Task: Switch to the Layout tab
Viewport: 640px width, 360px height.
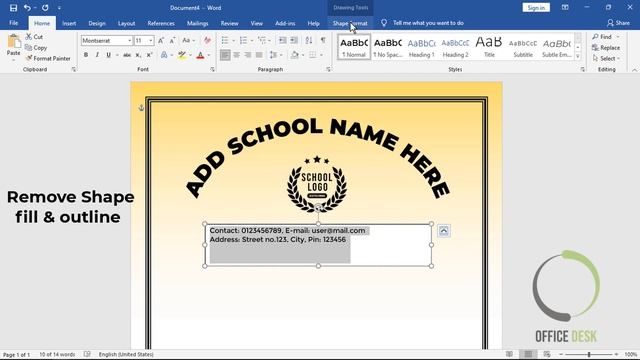Action: click(x=127, y=23)
